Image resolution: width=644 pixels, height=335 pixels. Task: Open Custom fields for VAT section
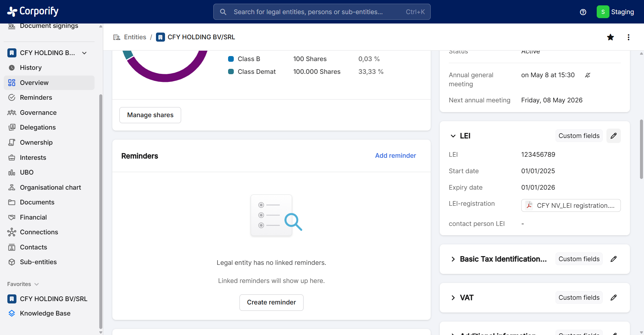click(579, 297)
